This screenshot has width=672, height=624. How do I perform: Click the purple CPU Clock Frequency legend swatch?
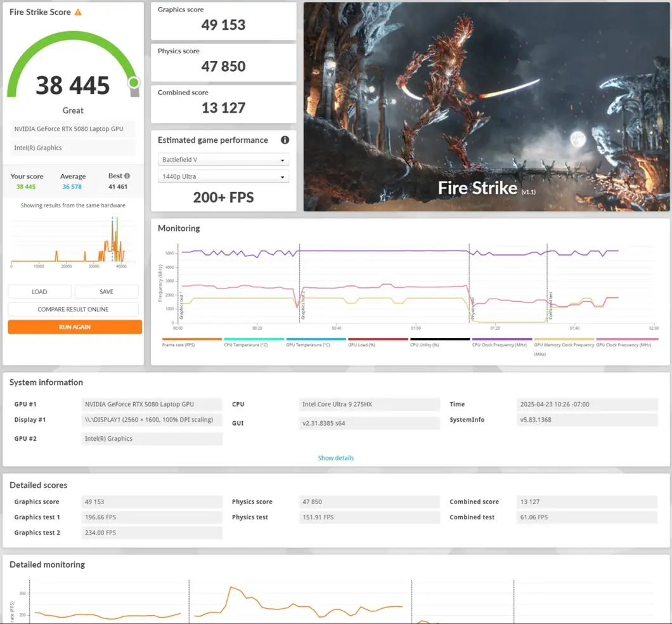point(502,339)
